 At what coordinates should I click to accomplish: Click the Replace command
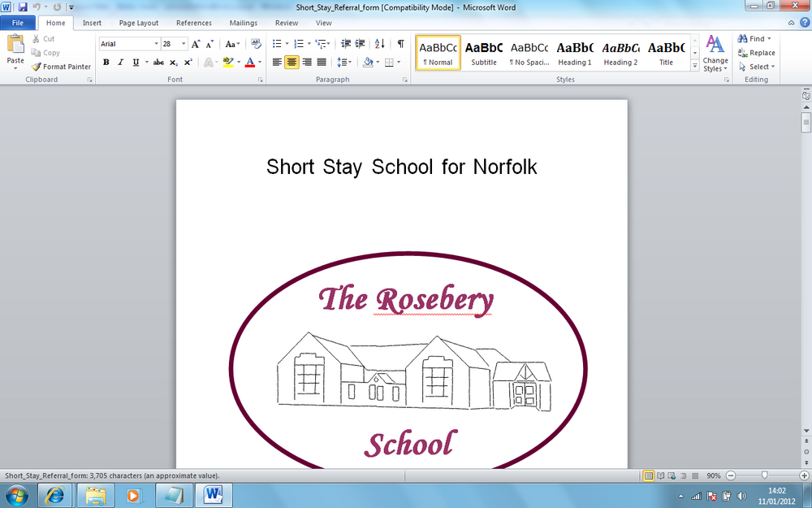pos(757,53)
